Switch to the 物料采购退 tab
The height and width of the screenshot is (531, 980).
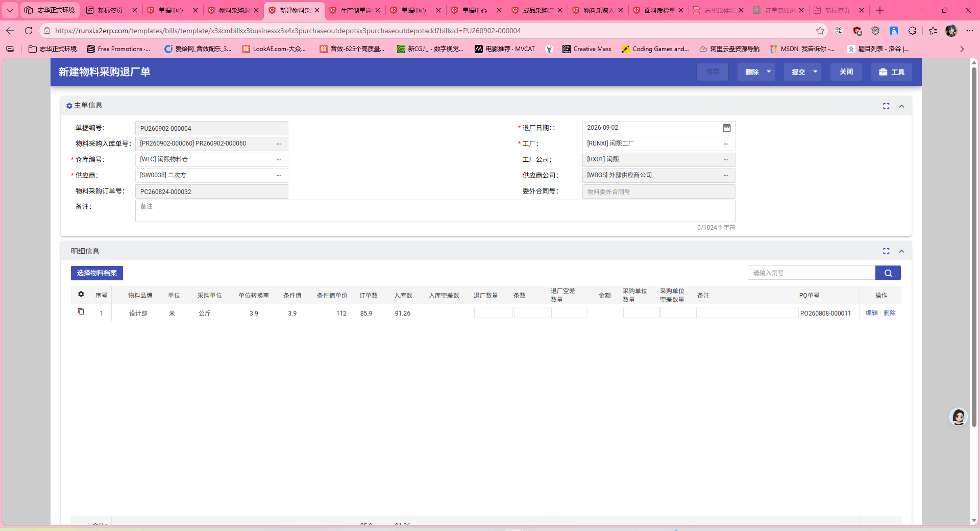coord(234,10)
